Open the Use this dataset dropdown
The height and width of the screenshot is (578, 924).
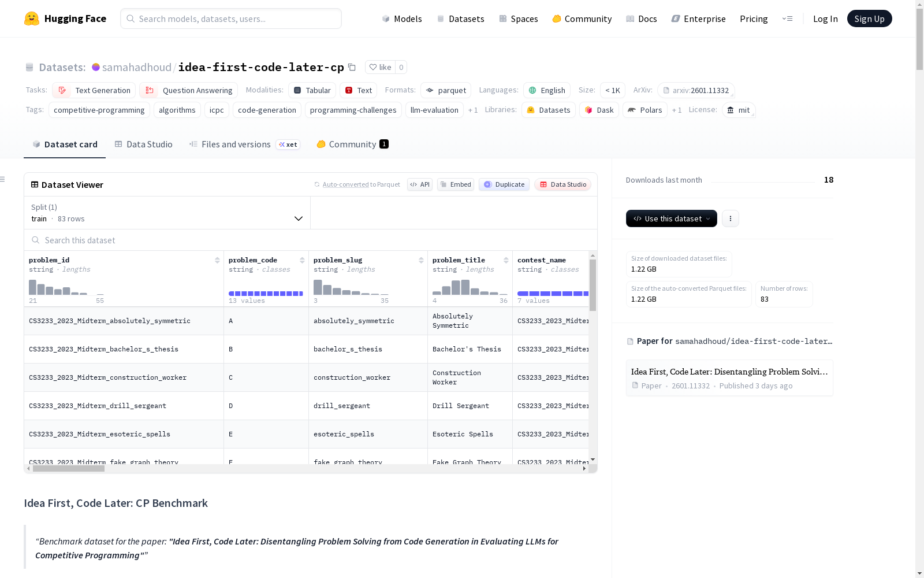(x=672, y=218)
